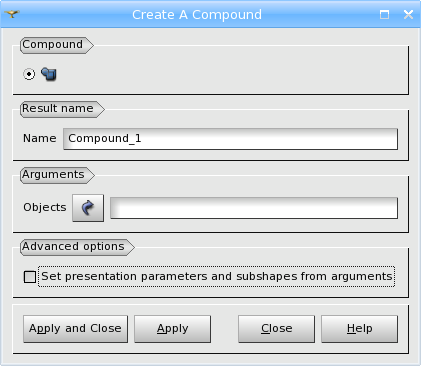Close the dialog using the X icon
The image size is (421, 366).
408,14
